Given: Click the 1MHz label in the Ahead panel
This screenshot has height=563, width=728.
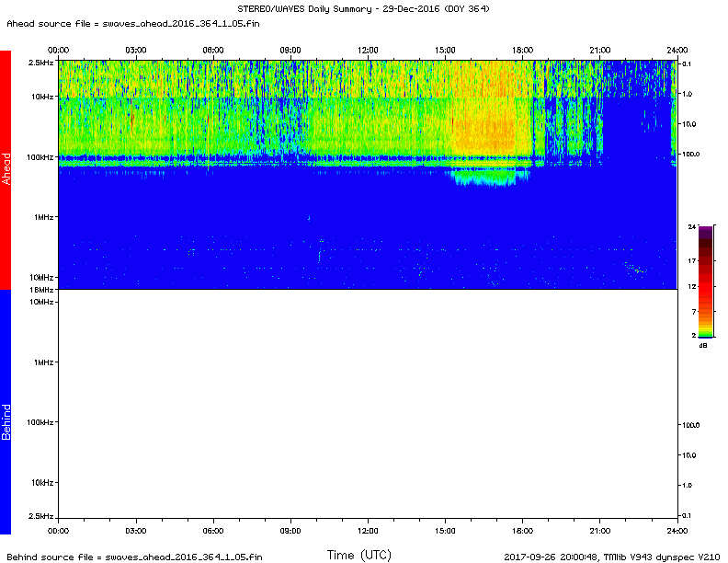Looking at the screenshot, I should coord(44,217).
